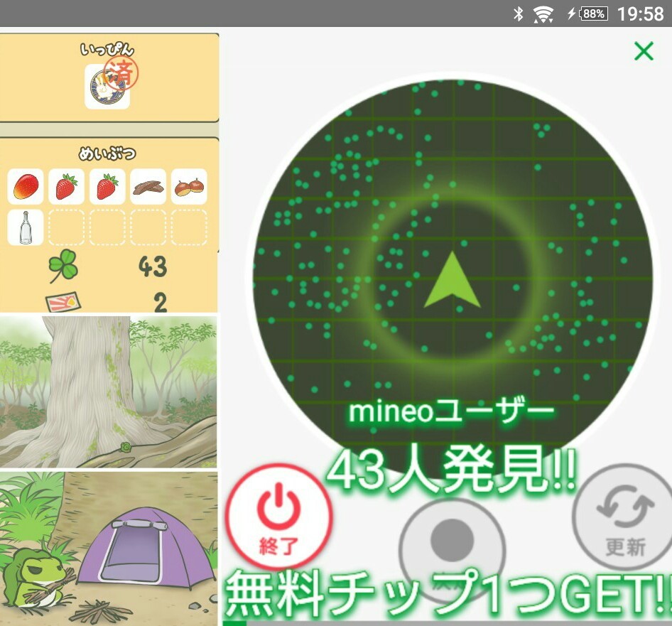Select the chestnuts item

[x=189, y=187]
